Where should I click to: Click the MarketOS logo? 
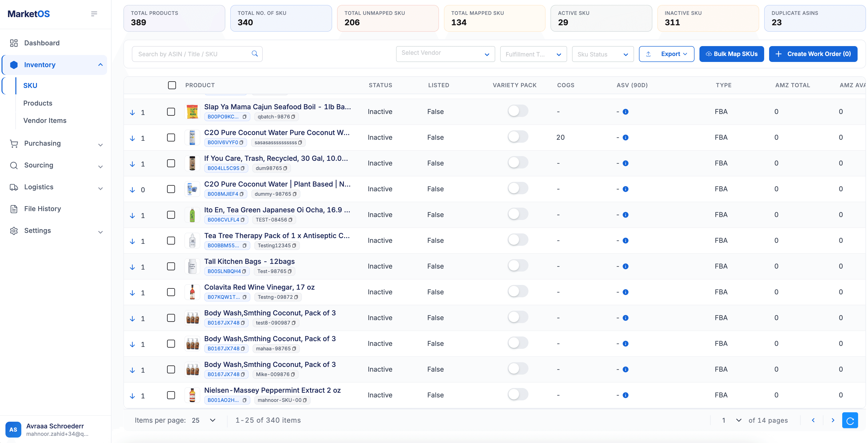[x=29, y=14]
